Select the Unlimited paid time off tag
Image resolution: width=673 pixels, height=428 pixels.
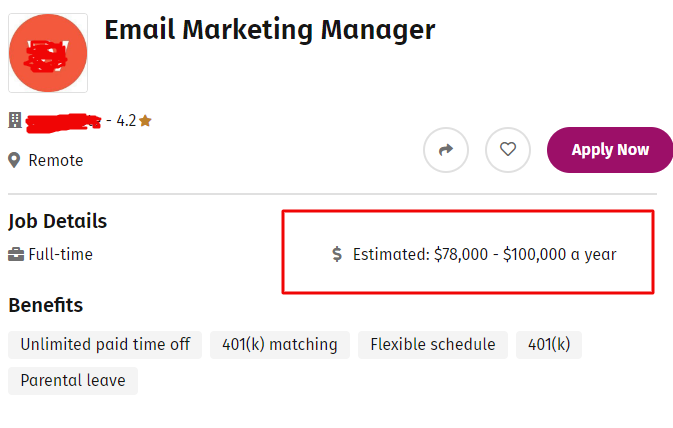coord(105,345)
